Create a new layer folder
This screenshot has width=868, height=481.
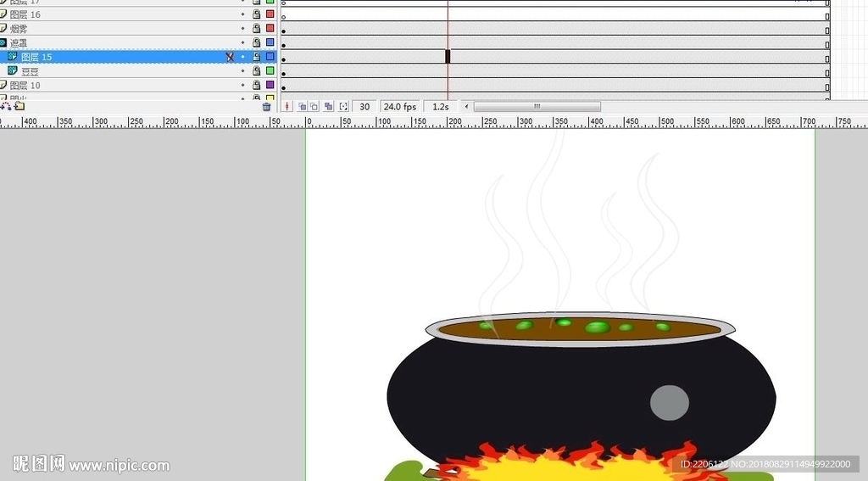[x=19, y=106]
